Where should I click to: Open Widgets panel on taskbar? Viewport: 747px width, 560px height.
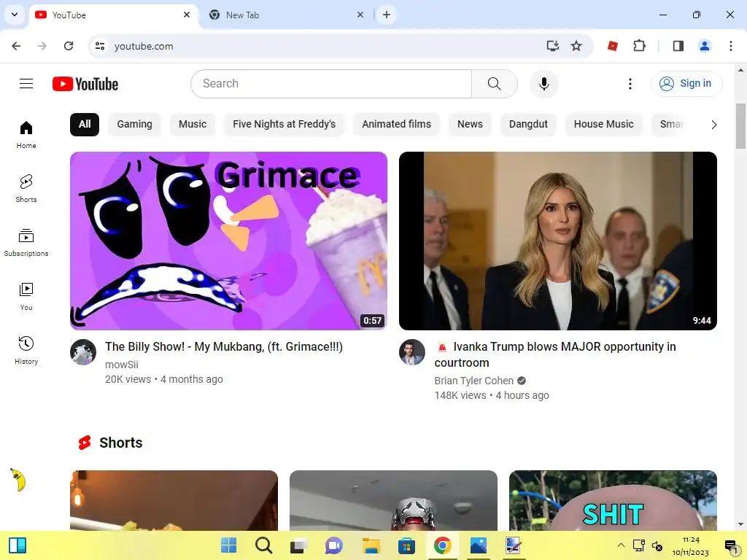18,545
